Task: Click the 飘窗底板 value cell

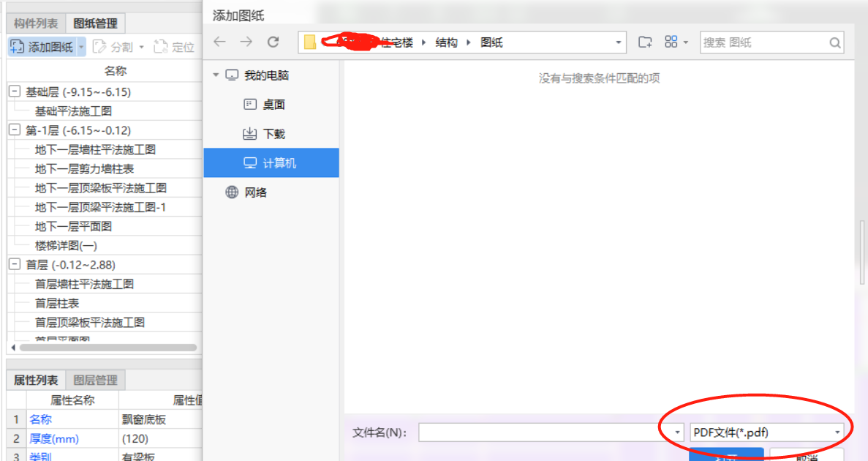Action: pos(161,419)
